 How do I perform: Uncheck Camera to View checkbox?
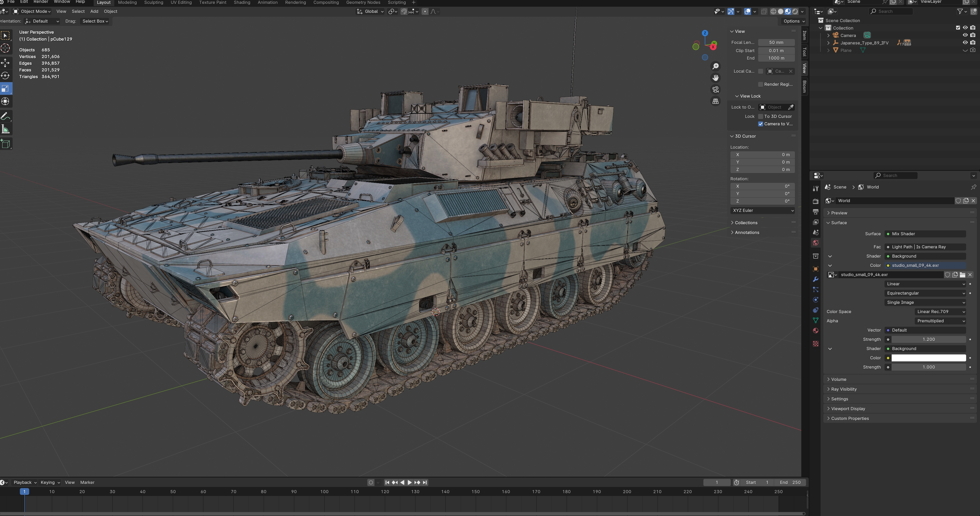click(x=760, y=124)
